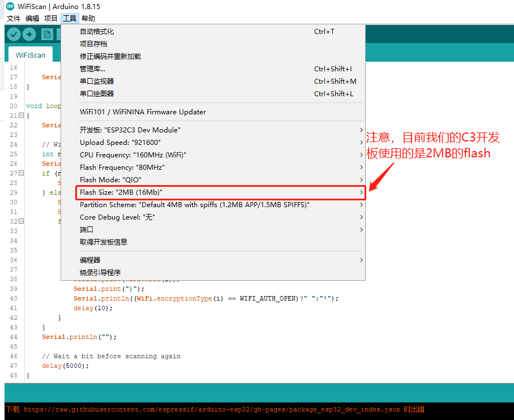Screen dimensions: 514x420
Task: Click the Verify checkmark toolbar button
Action: coord(14,34)
